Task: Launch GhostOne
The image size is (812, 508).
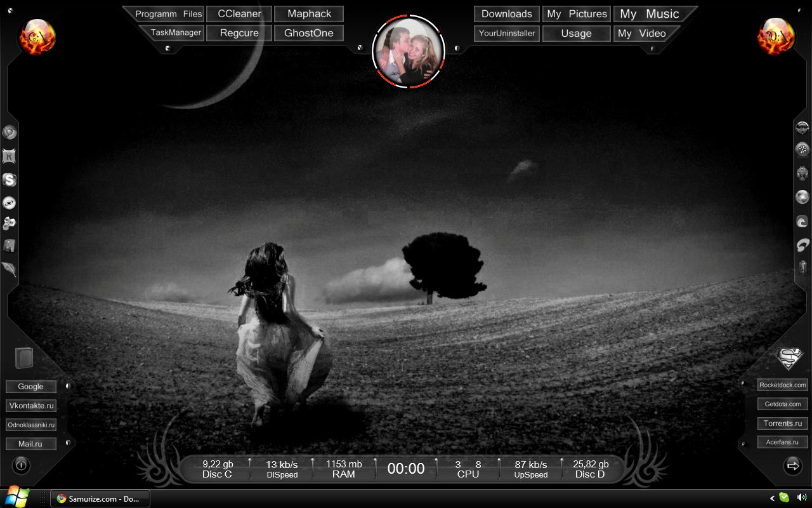Action: [309, 33]
